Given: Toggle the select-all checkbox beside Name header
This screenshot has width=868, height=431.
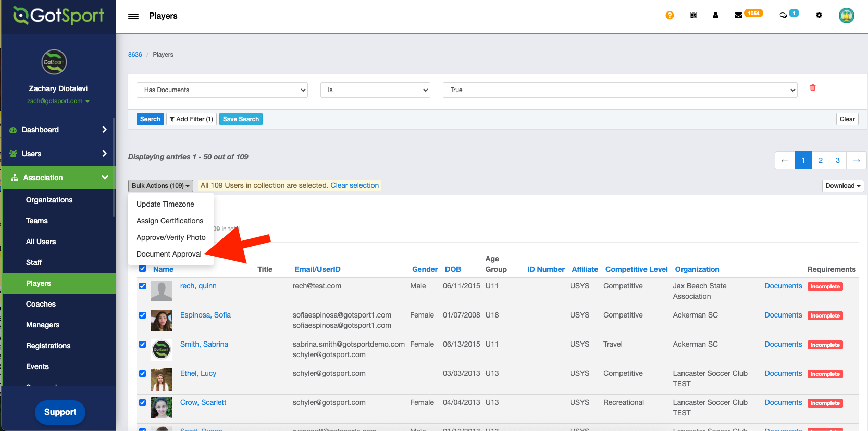Looking at the screenshot, I should 143,269.
